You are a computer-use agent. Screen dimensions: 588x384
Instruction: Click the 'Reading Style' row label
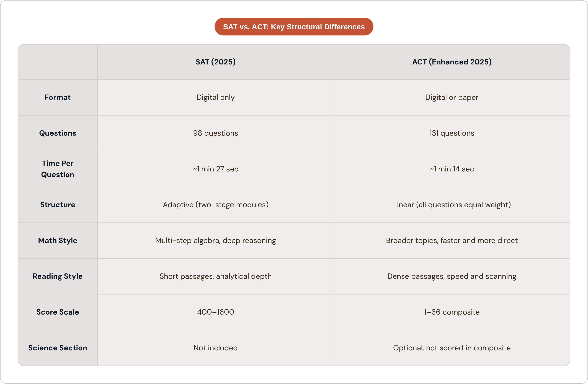click(x=58, y=276)
